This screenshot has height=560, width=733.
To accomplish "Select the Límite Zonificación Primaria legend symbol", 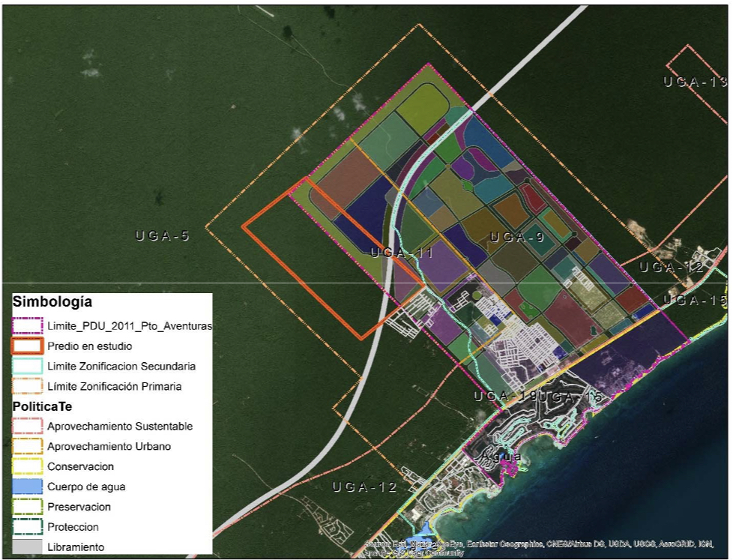I will click(27, 386).
